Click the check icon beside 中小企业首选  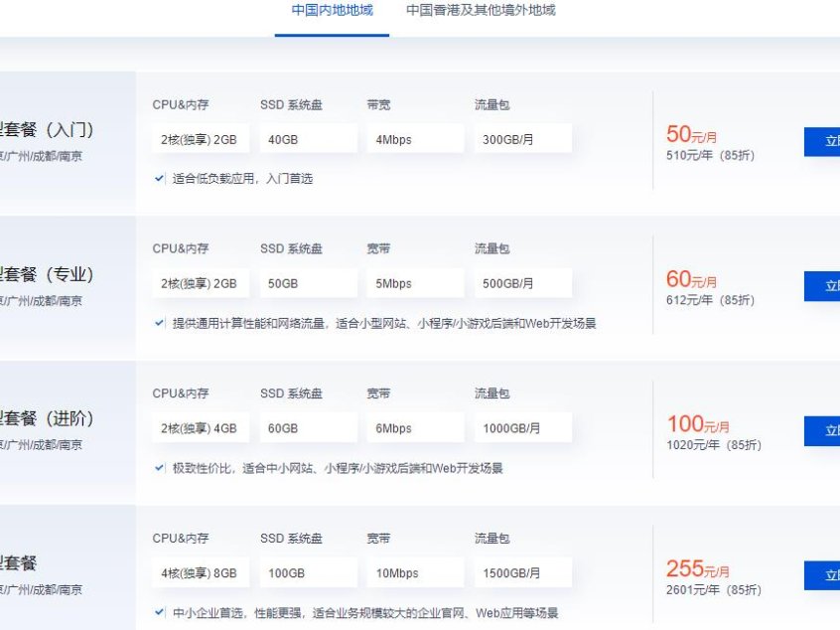pos(159,612)
